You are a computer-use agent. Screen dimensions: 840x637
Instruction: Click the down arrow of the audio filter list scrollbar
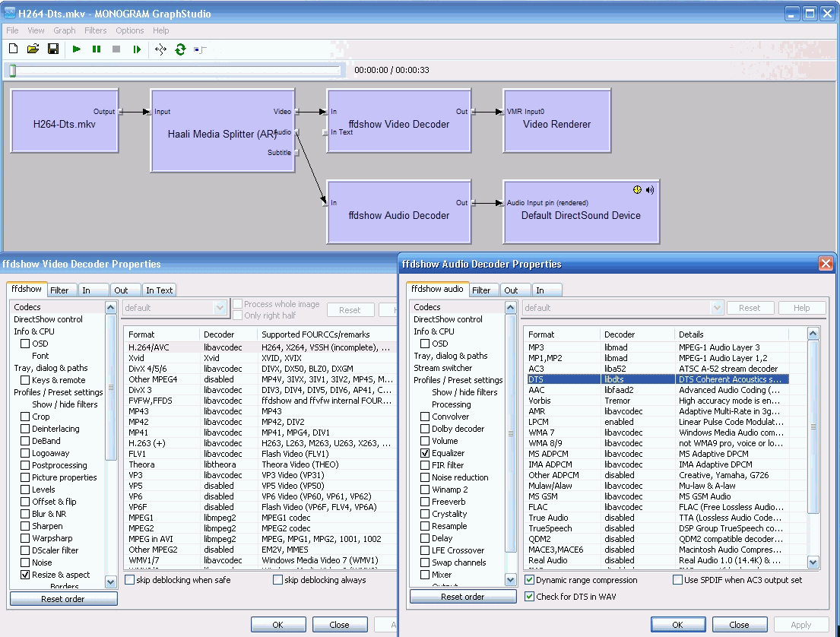(511, 580)
